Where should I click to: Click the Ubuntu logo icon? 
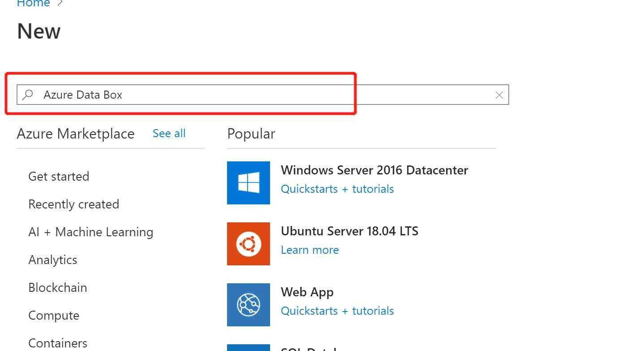click(x=249, y=244)
